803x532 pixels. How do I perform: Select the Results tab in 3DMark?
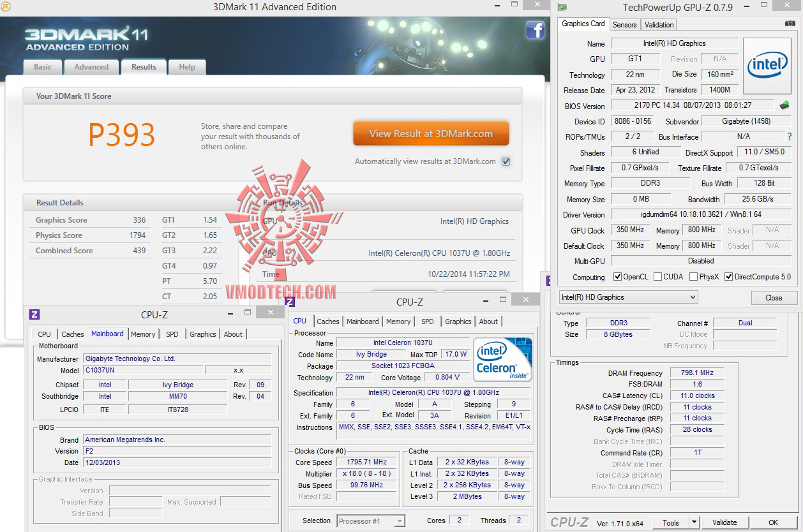click(144, 67)
